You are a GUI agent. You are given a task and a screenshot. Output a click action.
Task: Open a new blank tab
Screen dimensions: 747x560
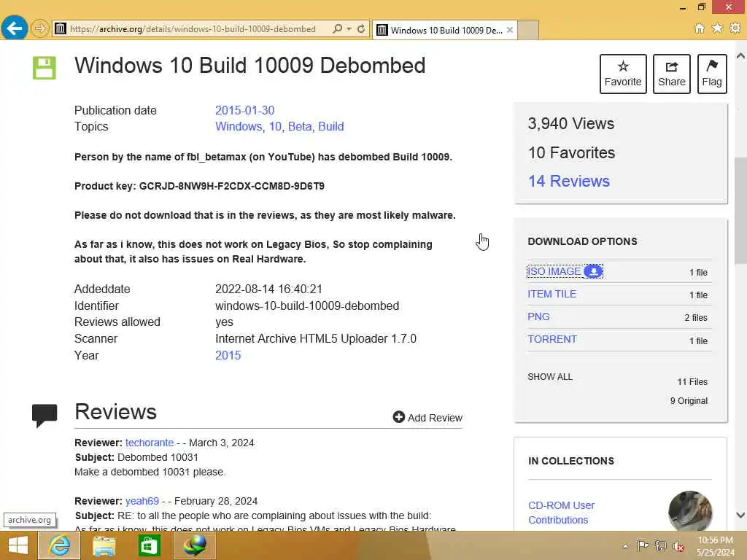(x=528, y=30)
